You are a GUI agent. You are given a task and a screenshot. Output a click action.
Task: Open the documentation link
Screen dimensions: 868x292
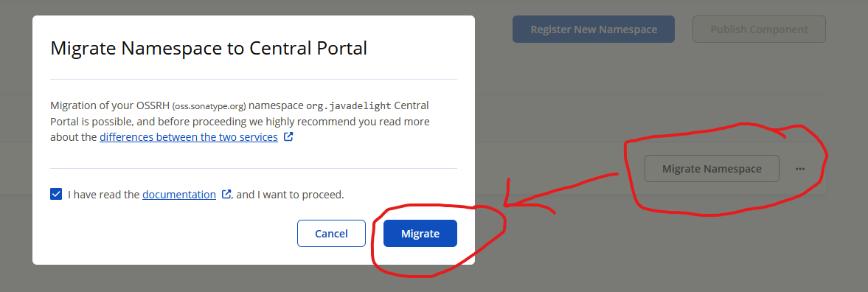pyautogui.click(x=179, y=194)
